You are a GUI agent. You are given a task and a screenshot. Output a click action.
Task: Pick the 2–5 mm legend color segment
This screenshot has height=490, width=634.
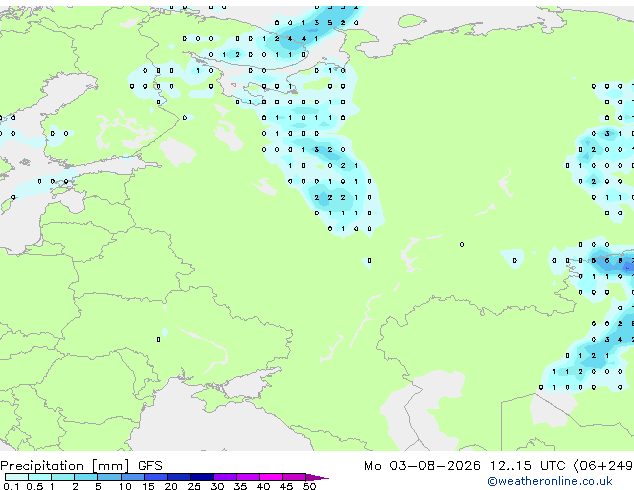(x=86, y=477)
